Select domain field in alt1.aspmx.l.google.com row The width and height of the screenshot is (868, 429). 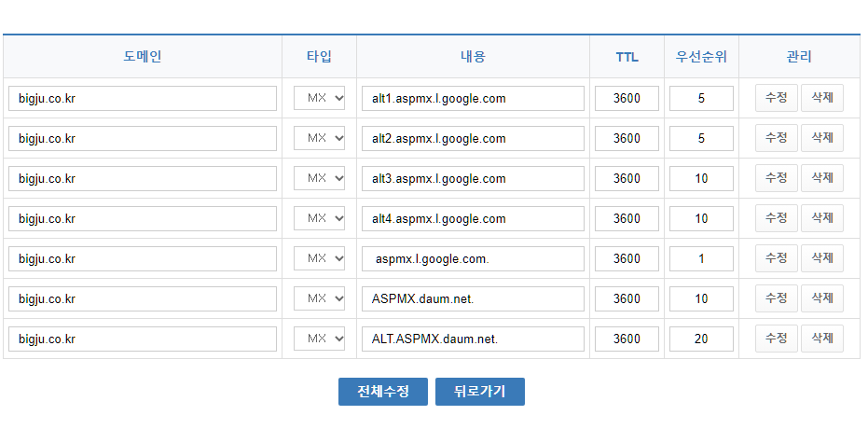click(143, 98)
